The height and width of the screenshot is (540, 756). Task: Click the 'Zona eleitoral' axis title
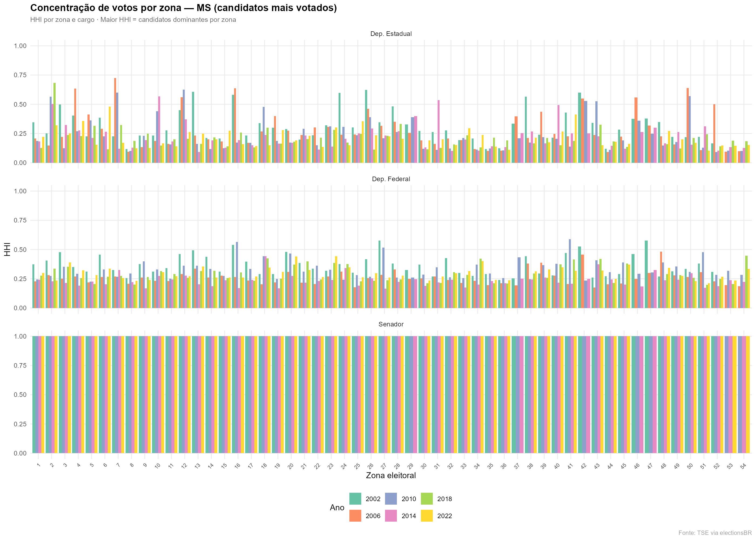[x=391, y=475]
